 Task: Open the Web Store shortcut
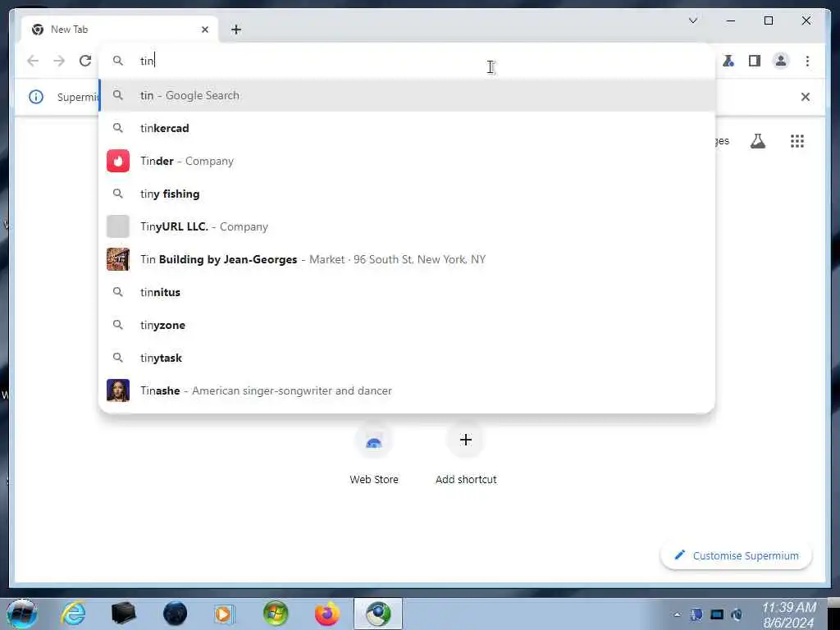click(x=374, y=454)
